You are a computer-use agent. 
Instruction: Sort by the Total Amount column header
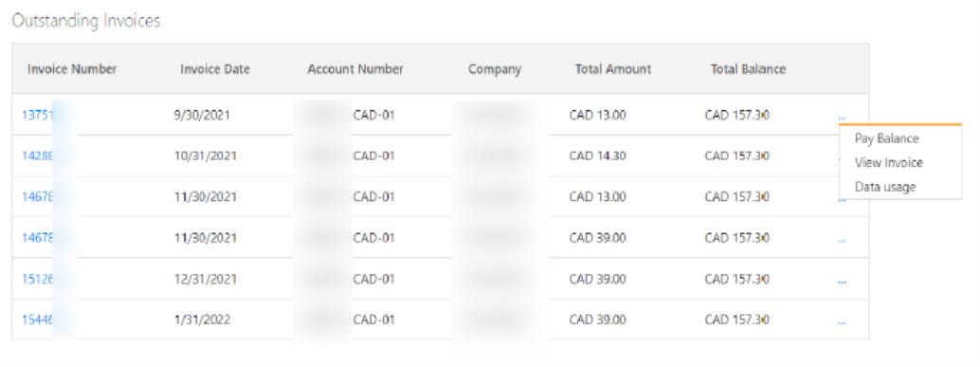point(613,69)
